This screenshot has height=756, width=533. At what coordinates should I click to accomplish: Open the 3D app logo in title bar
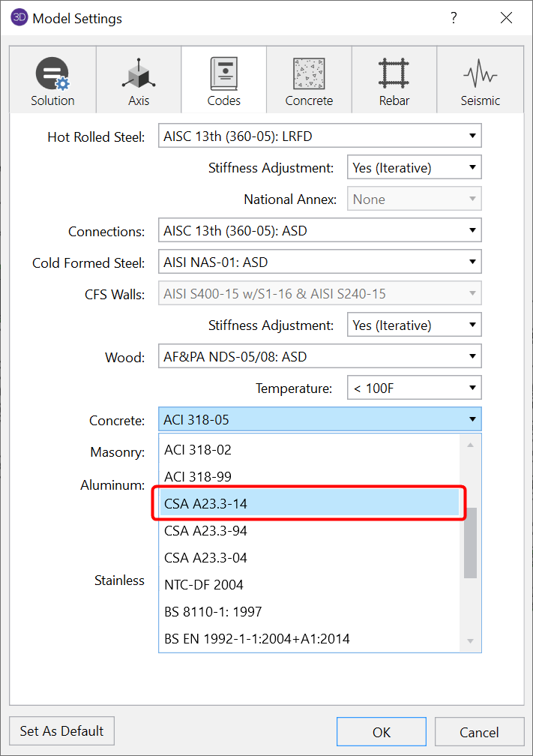tap(19, 19)
